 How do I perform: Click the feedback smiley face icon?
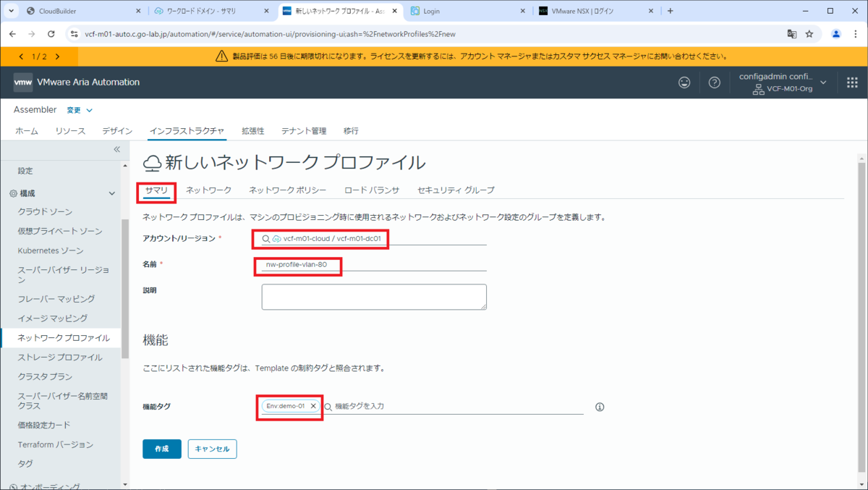pos(684,83)
